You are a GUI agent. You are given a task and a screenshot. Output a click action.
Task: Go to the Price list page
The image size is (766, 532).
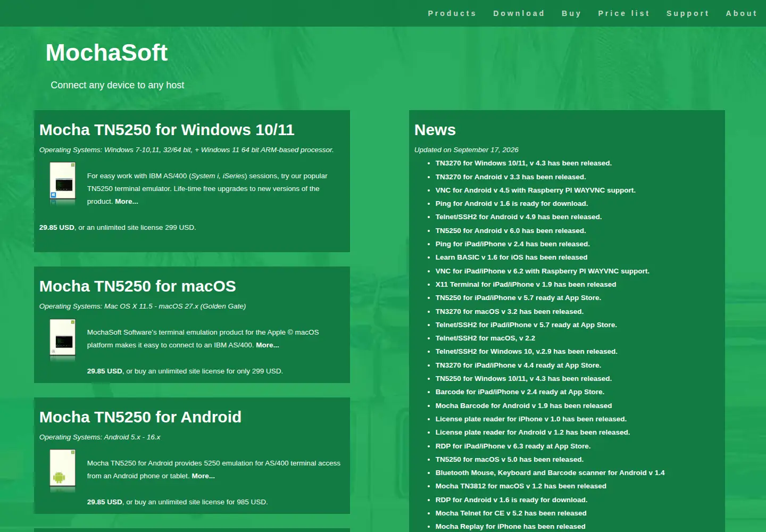coord(624,13)
